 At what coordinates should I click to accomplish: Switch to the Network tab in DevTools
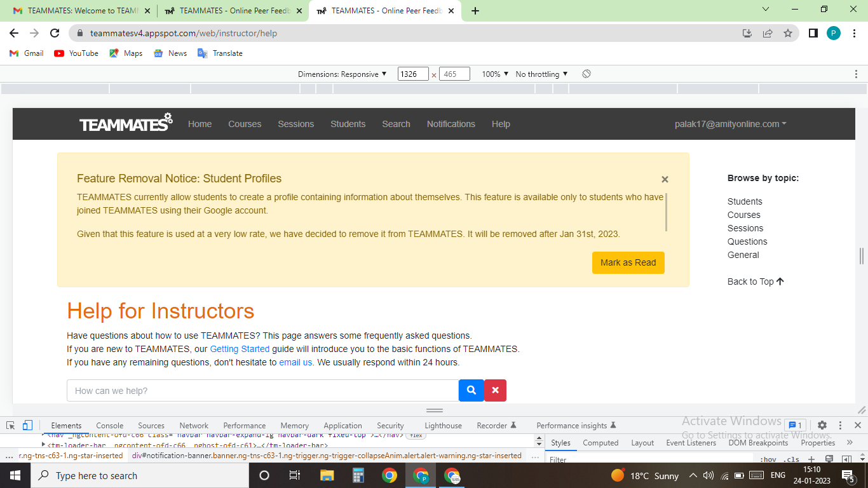coord(193,425)
